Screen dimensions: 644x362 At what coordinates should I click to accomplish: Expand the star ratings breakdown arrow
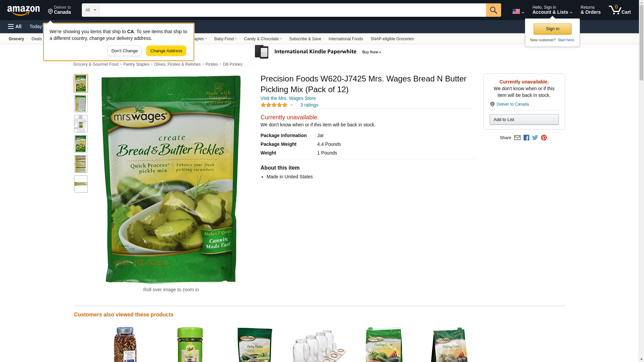(x=291, y=105)
